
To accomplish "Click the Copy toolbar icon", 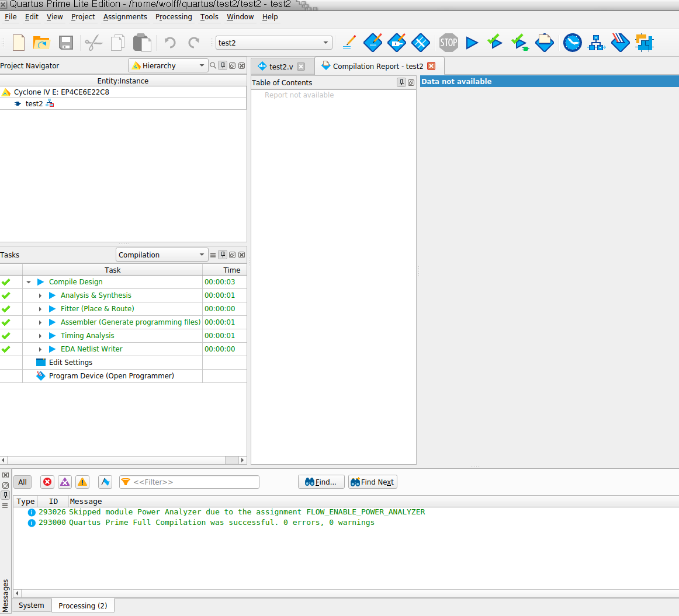I will (x=118, y=43).
